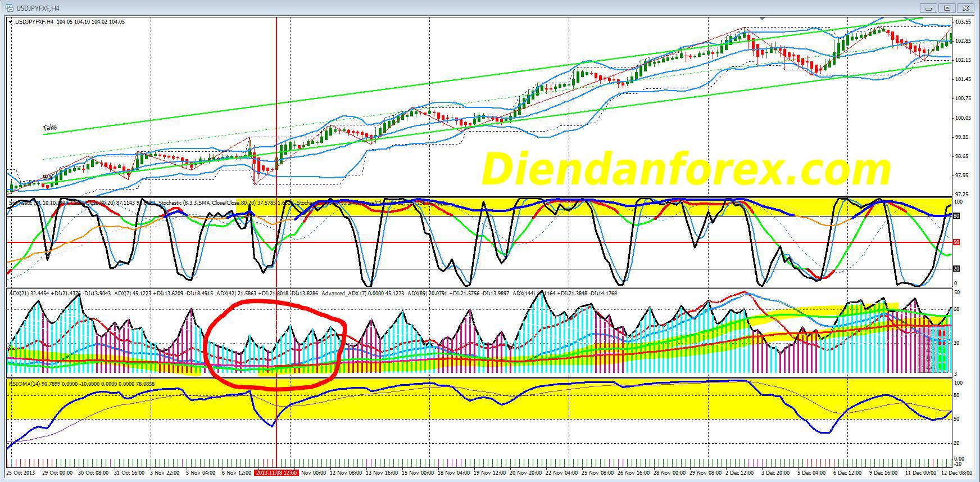Click price axis value 102.15

click(x=963, y=60)
